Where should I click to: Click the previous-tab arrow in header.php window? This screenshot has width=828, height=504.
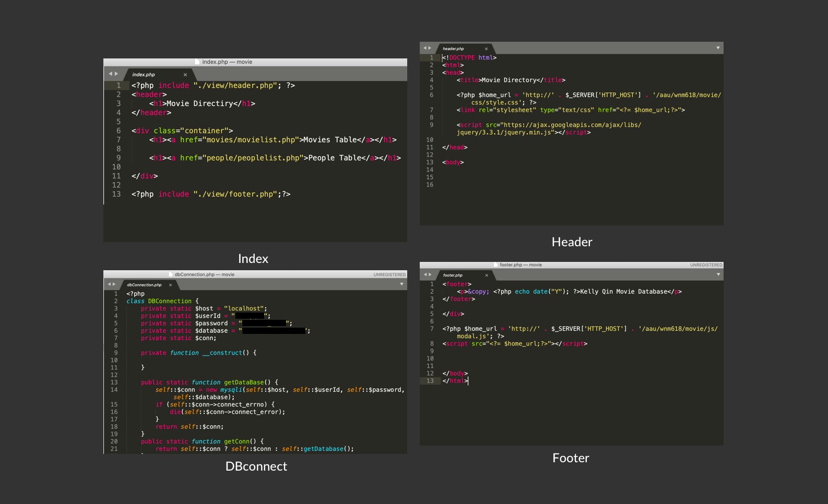coord(425,48)
